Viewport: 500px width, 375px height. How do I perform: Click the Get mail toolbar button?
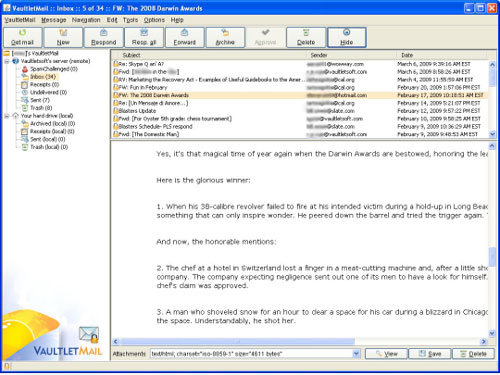[x=22, y=37]
